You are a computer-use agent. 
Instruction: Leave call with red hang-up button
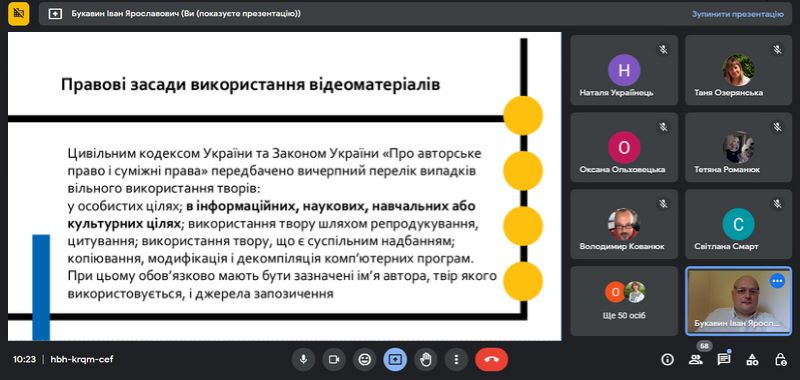(491, 360)
